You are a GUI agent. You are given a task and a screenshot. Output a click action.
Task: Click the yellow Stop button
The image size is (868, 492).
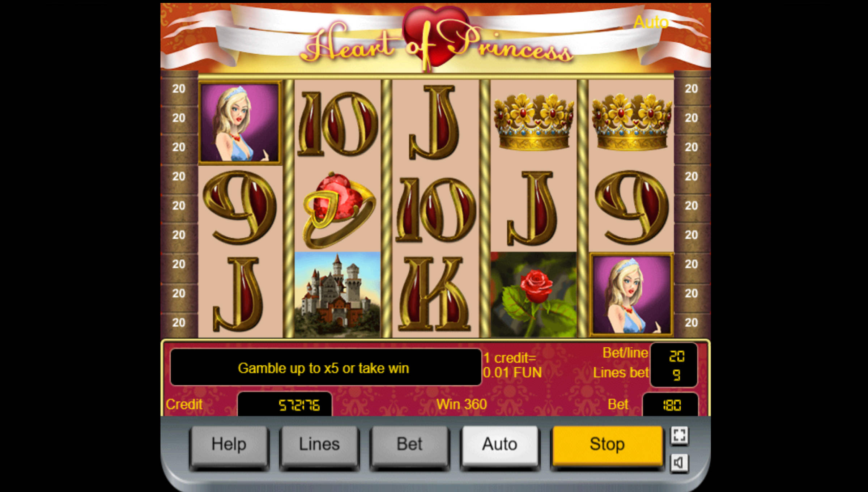[x=607, y=445]
